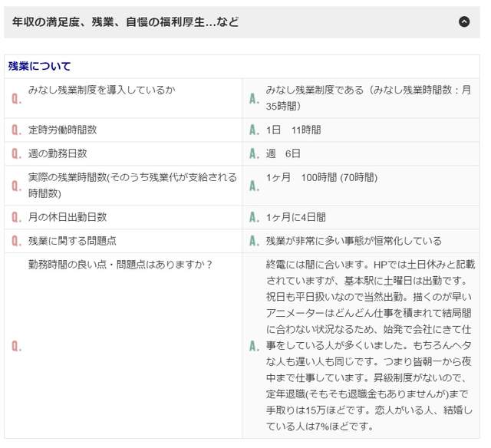This screenshot has width=491, height=448.
Task: Click the A icon beside 週 6日
Action: coord(253,154)
